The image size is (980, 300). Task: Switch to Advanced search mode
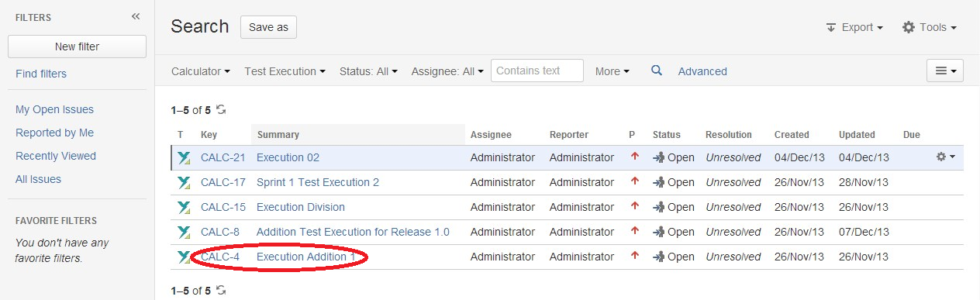click(x=702, y=71)
